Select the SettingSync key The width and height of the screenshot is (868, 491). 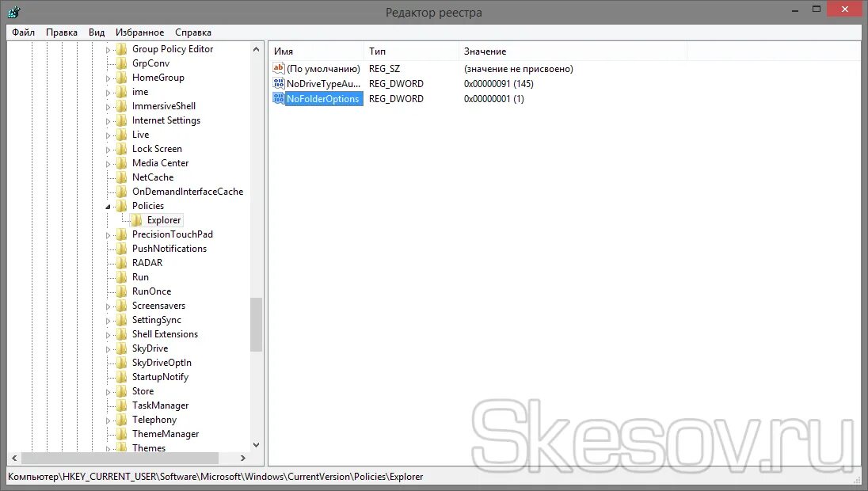tap(157, 320)
